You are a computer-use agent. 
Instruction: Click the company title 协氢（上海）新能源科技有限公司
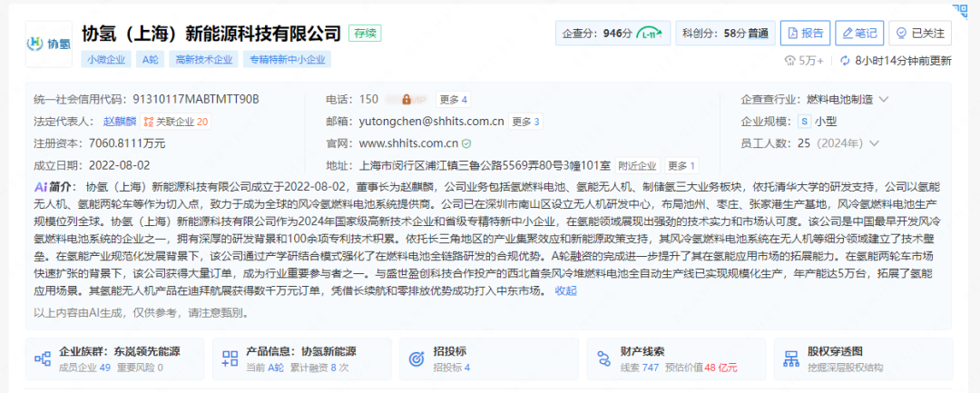pyautogui.click(x=211, y=33)
